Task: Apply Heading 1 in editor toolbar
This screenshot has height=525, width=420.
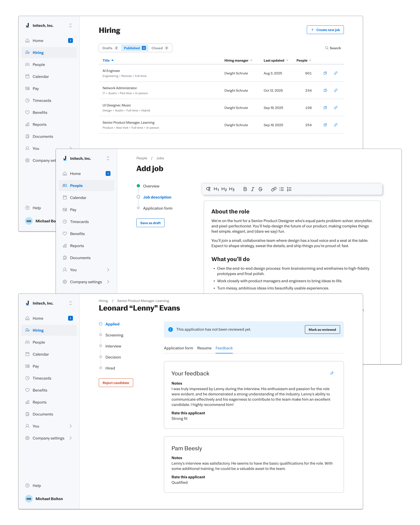Action: 216,189
